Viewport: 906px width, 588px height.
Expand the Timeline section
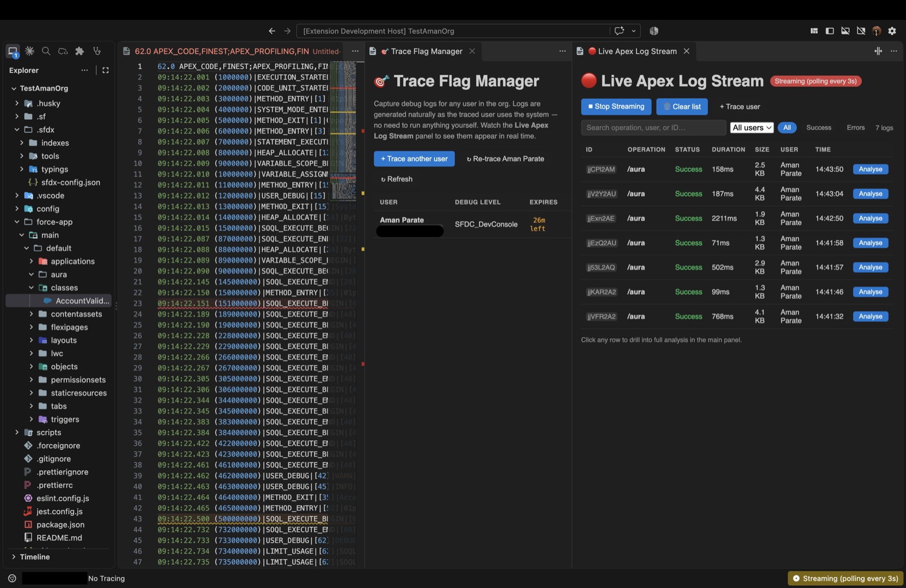point(35,557)
